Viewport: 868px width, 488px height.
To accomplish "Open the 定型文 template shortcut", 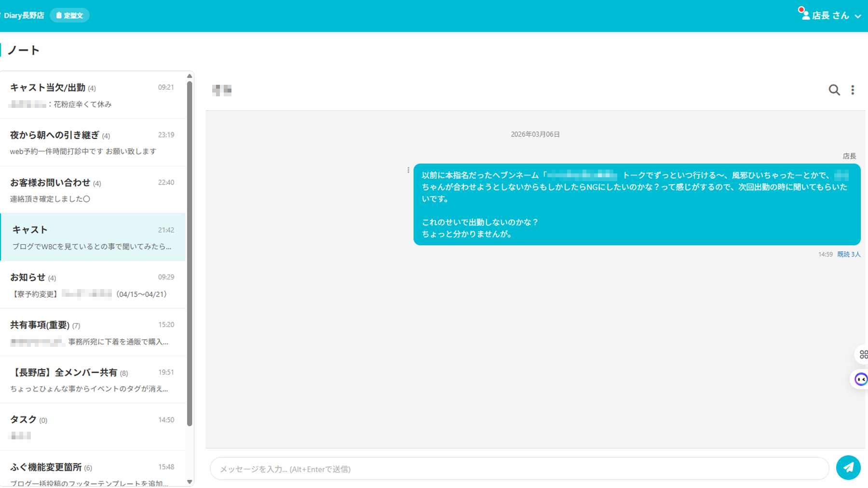I will point(69,15).
